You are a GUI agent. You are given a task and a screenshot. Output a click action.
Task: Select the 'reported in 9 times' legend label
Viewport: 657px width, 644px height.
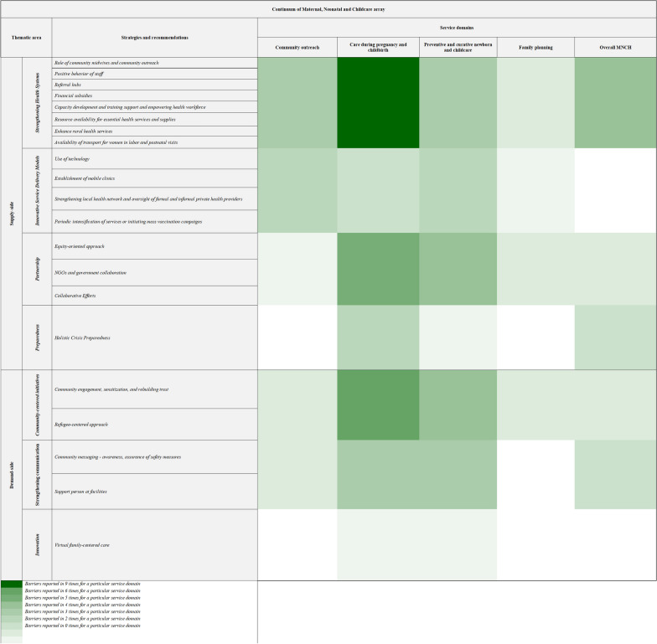pos(82,584)
